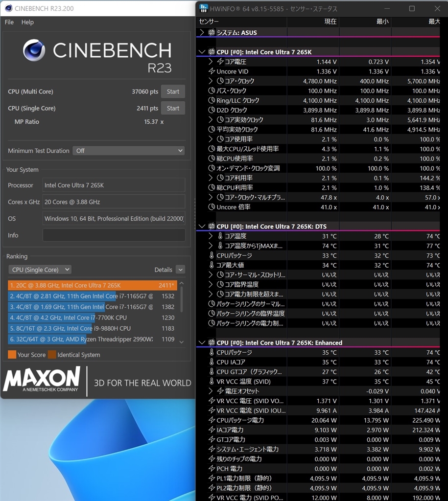
Task: Click the lightning icon beside VR VCC 電流
Action: coord(212,410)
